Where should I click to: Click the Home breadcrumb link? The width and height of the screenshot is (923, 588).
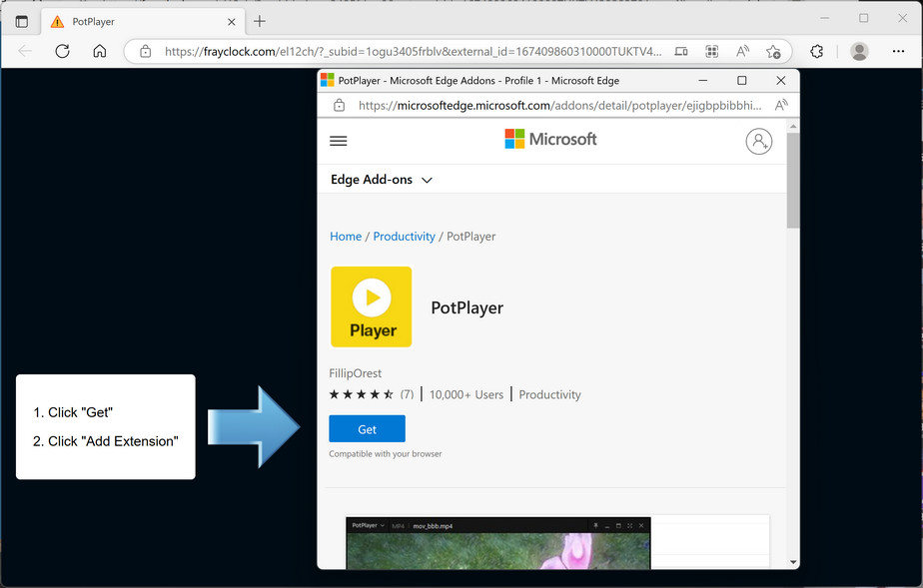(x=346, y=237)
